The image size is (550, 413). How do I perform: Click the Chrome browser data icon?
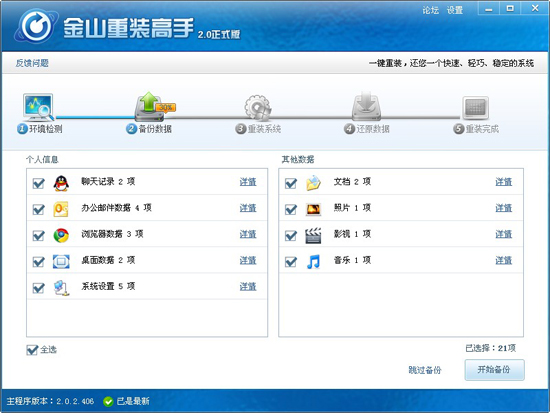[x=61, y=235]
